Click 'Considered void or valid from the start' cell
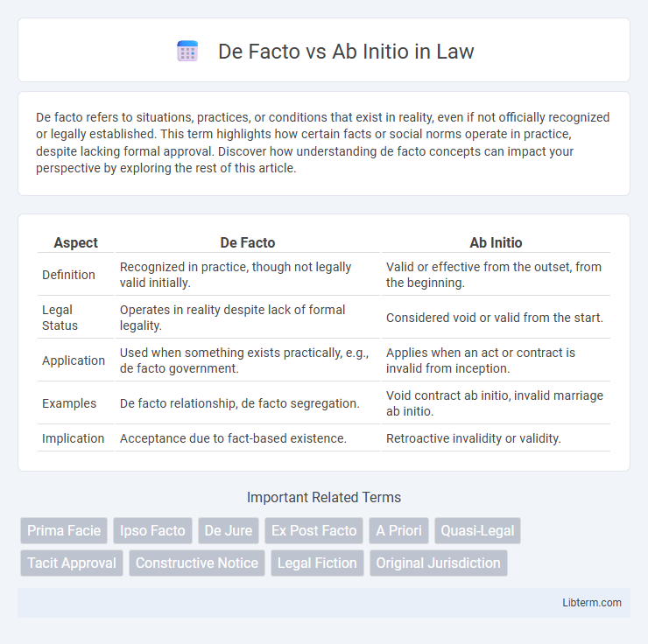 click(496, 318)
